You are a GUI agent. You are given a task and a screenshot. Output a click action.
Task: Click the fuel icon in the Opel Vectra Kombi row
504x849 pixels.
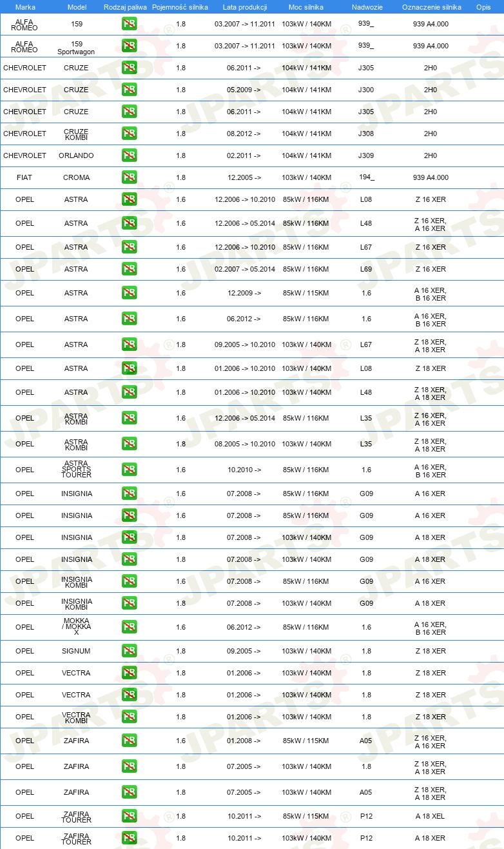(x=129, y=717)
